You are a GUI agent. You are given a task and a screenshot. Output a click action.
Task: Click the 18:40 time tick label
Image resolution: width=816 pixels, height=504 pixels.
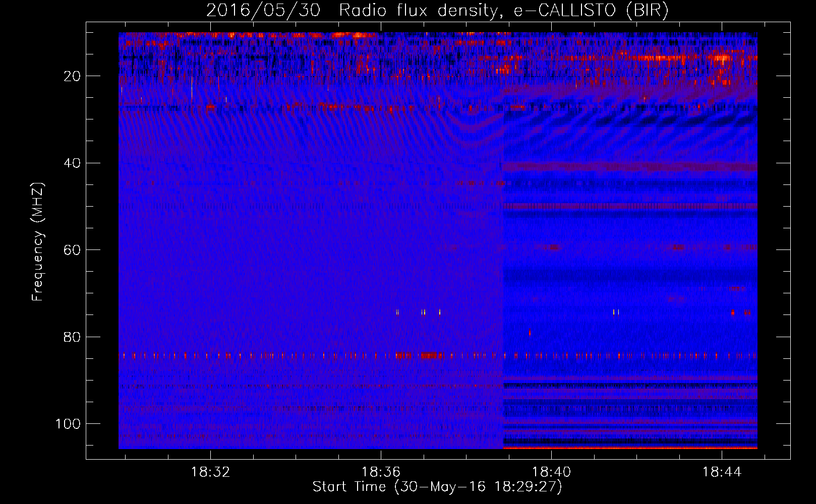[552, 472]
